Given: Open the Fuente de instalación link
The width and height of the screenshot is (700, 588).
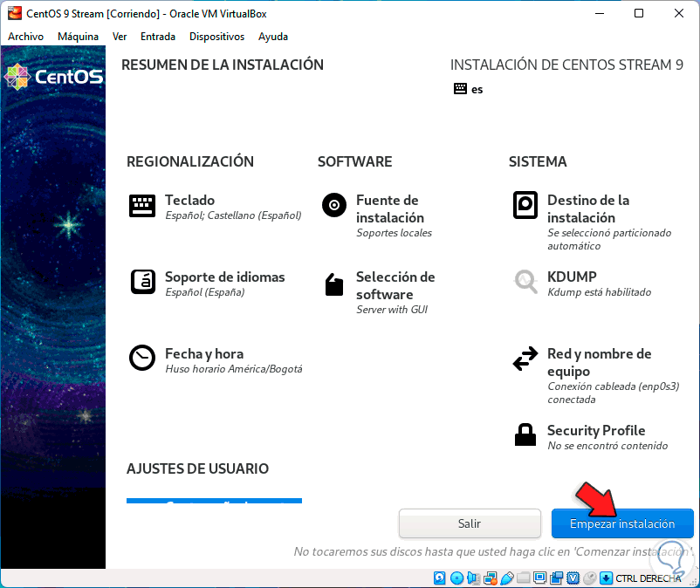Looking at the screenshot, I should point(390,209).
